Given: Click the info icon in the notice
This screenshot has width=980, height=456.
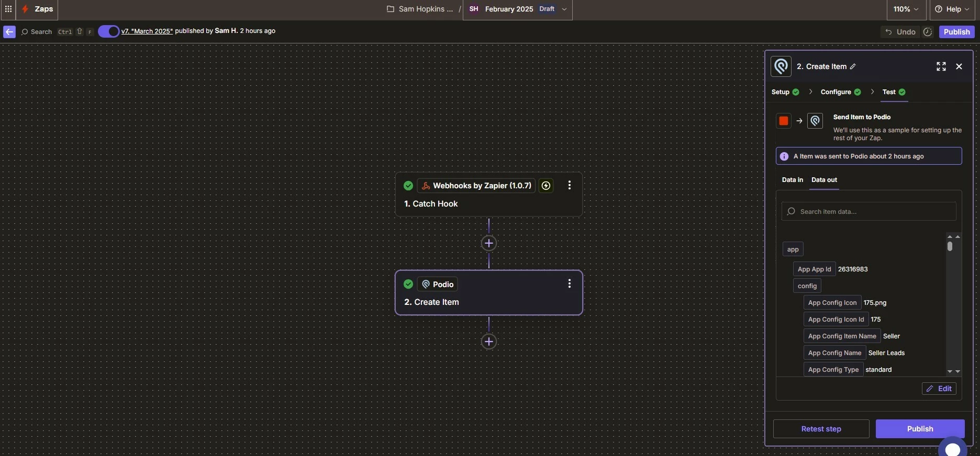Looking at the screenshot, I should 784,156.
